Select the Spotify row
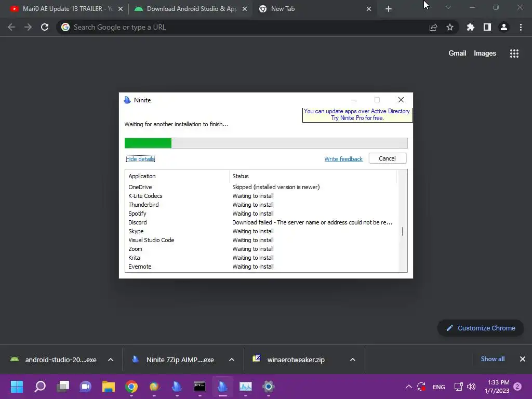The image size is (532, 399). pyautogui.click(x=261, y=214)
